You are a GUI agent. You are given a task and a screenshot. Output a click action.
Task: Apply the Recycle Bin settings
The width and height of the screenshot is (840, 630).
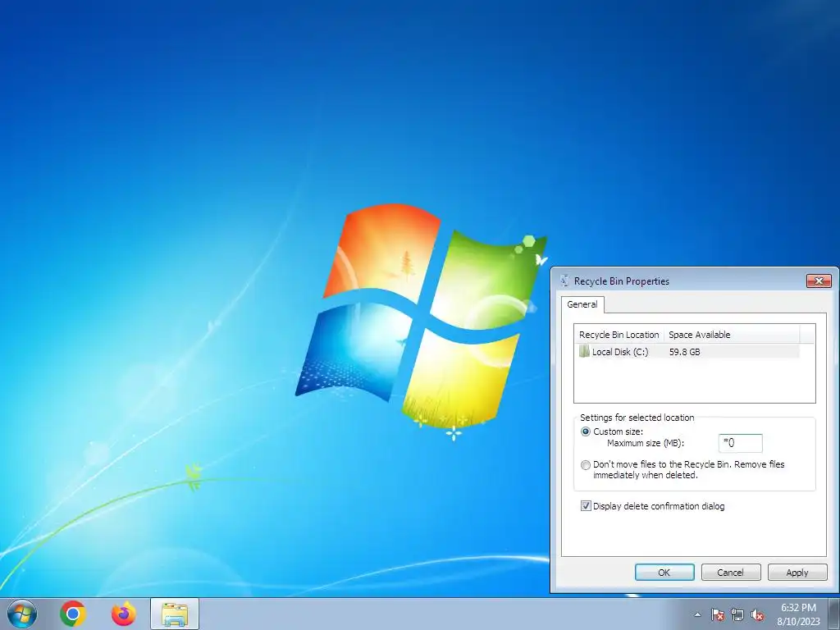click(x=797, y=572)
